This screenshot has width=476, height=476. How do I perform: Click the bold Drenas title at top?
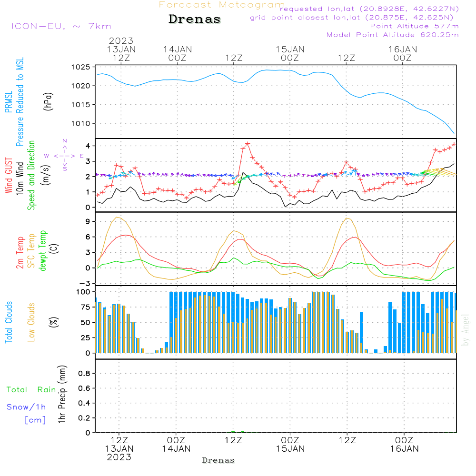(195, 20)
